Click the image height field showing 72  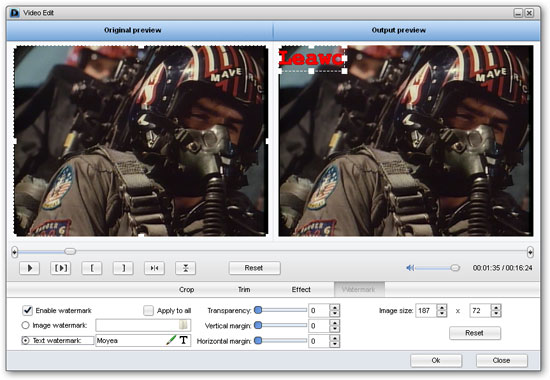[x=480, y=311]
